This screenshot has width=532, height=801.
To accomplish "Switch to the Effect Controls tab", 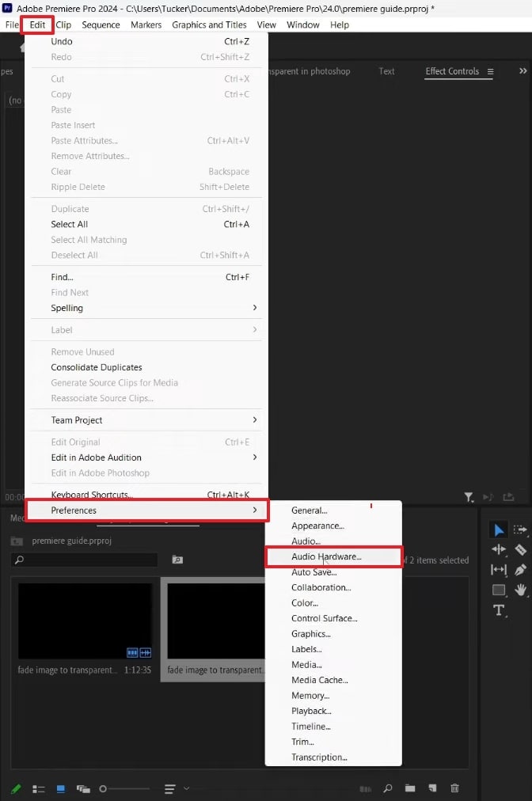I will tap(452, 71).
